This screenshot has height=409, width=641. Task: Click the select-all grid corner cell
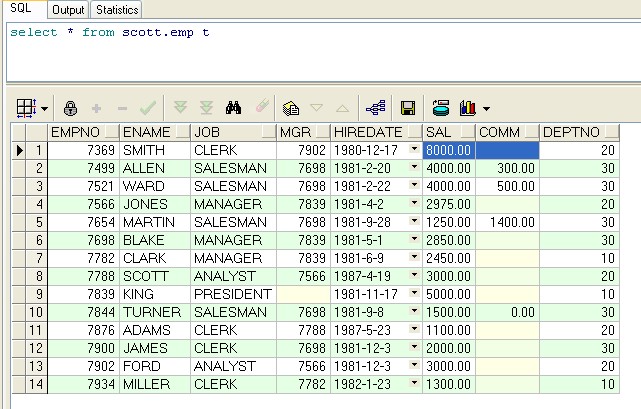[x=19, y=132]
